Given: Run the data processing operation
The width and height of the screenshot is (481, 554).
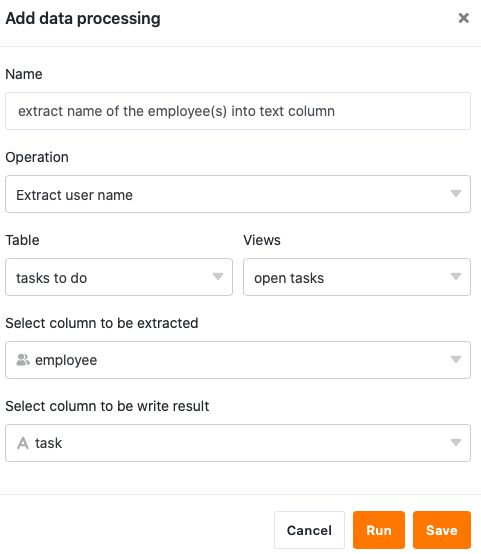Looking at the screenshot, I should pyautogui.click(x=379, y=530).
